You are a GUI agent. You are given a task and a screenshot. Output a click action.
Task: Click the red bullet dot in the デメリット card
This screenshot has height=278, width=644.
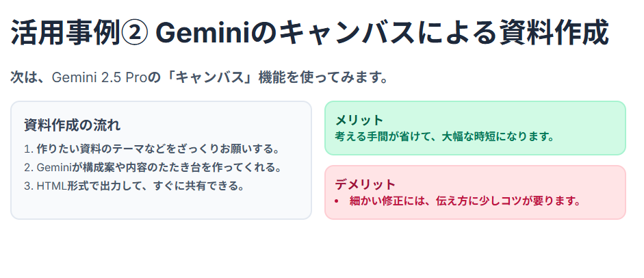(x=337, y=201)
